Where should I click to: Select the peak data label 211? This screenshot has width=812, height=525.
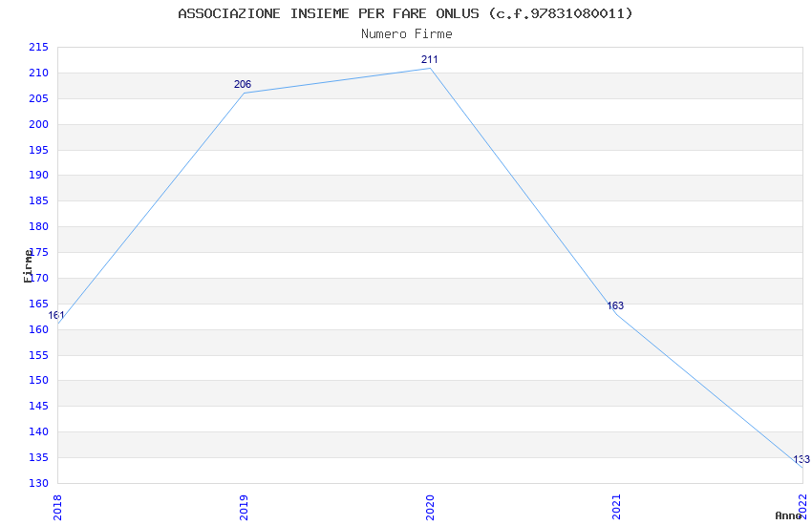429,59
